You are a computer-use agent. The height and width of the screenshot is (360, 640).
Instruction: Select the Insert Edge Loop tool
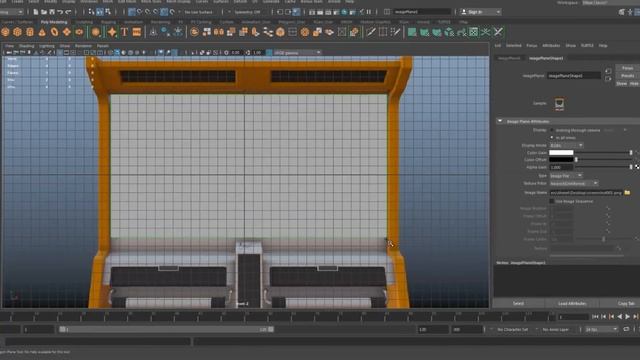click(383, 32)
